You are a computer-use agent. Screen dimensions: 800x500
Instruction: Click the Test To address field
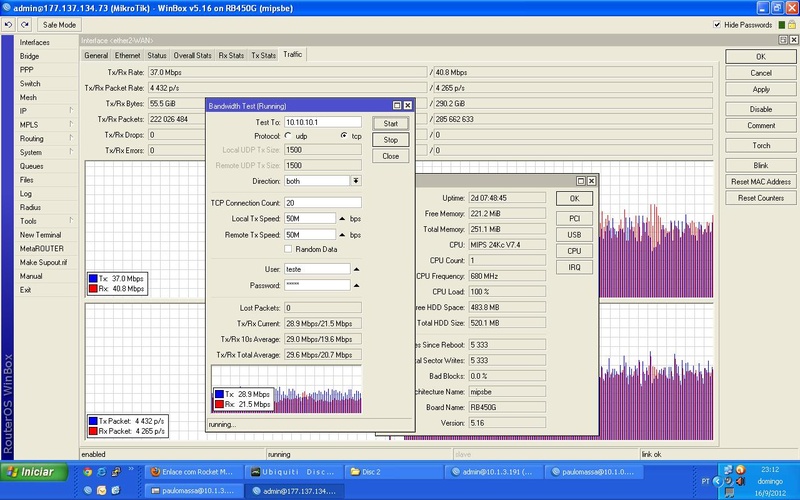tap(322, 122)
